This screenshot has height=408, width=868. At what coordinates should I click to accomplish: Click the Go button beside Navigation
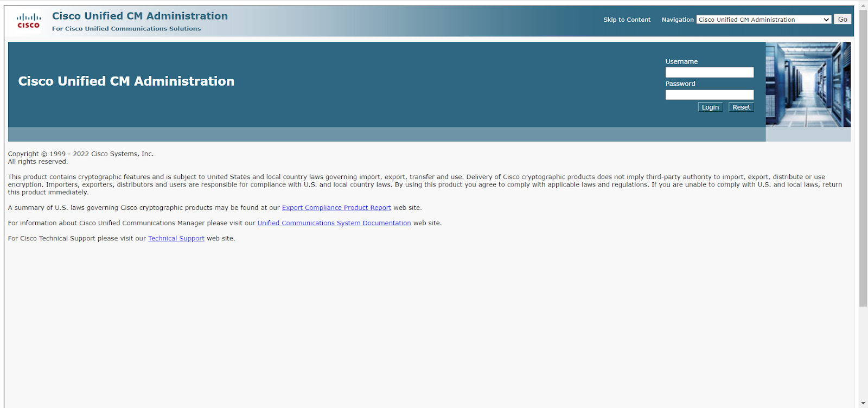click(x=843, y=19)
